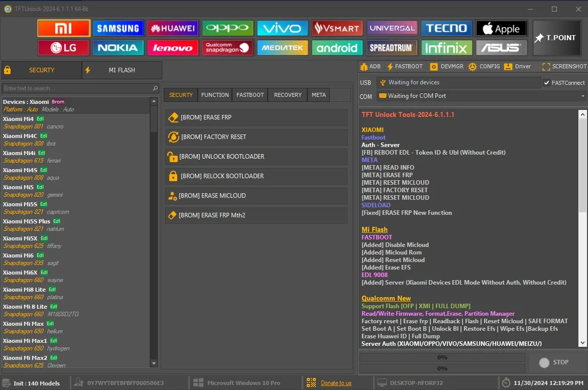
Task: Select the Android tile
Action: 337,48
